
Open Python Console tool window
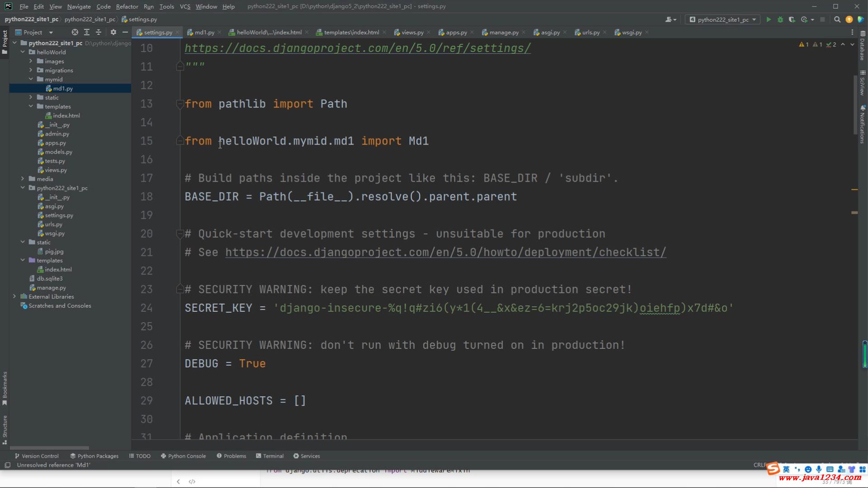pos(183,456)
